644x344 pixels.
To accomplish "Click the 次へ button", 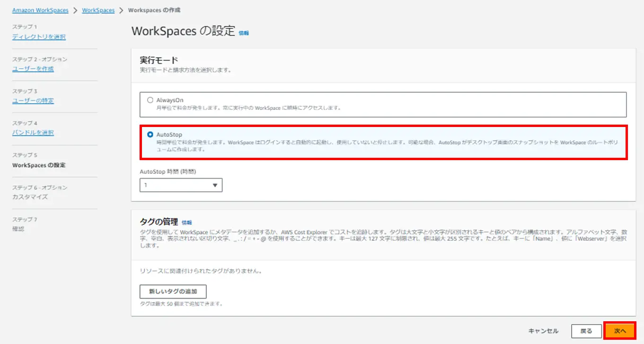I will pos(620,331).
